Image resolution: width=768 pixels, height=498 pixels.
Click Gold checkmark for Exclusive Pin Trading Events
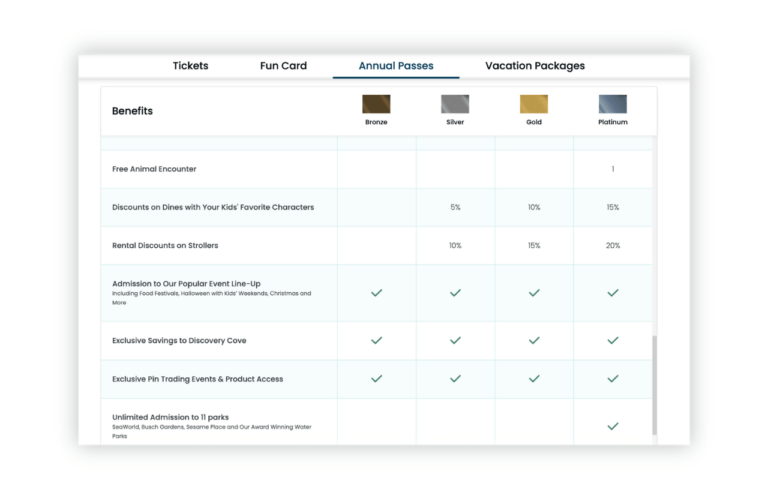[x=534, y=379]
